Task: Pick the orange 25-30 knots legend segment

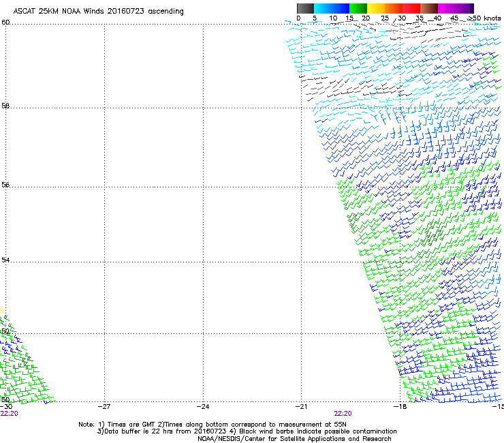Action: pos(394,8)
